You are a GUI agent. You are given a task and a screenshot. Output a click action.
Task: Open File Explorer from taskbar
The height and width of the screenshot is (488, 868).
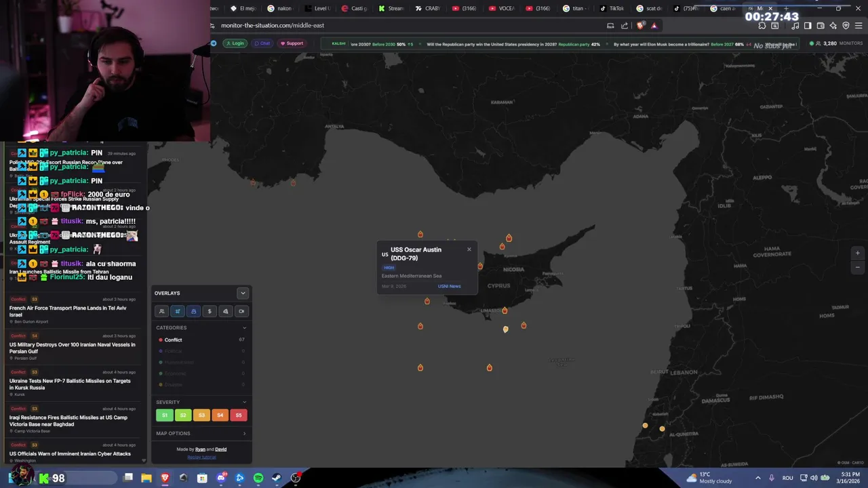(146, 478)
